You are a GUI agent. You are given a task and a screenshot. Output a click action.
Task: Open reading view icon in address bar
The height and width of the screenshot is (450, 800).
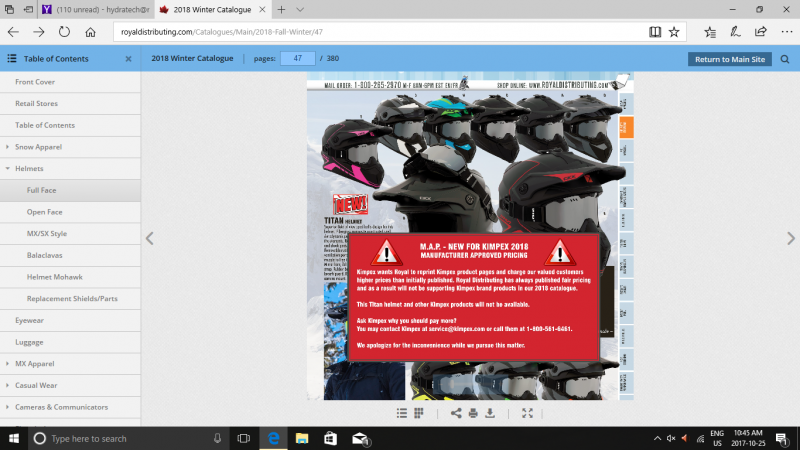click(x=655, y=32)
